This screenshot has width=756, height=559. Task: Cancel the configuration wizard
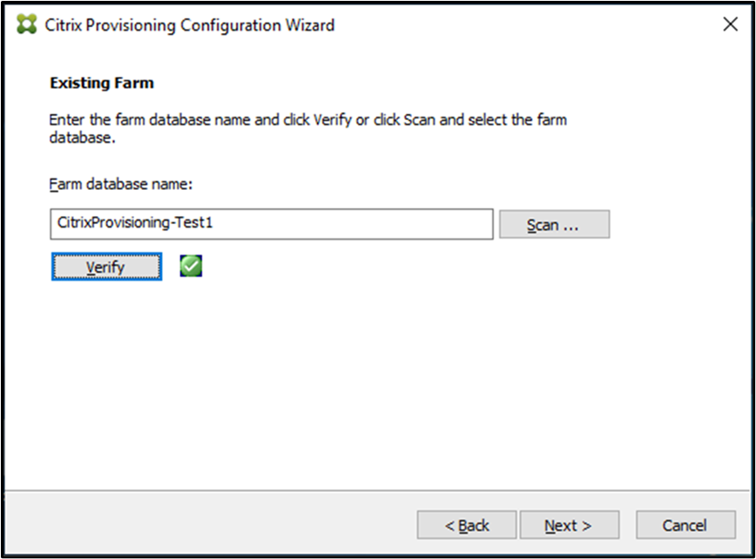pos(685,524)
